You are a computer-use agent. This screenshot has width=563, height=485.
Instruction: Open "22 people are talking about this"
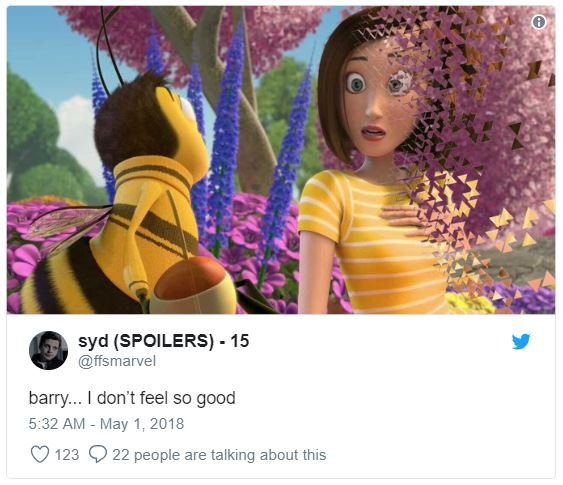(219, 455)
